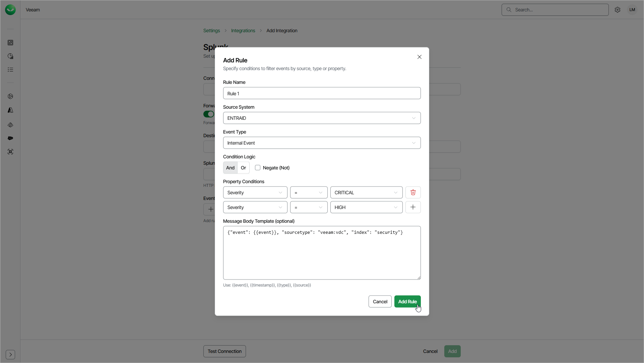Open the Azure icon in sidebar
The image size is (644, 363).
[10, 110]
